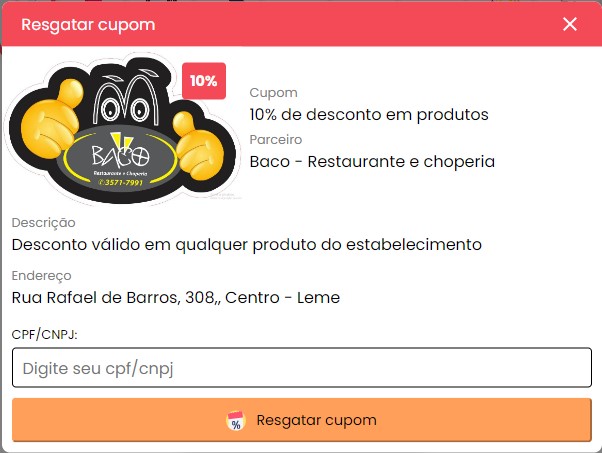Image resolution: width=602 pixels, height=453 pixels.
Task: Click the red 10% discount badge
Action: tap(204, 81)
